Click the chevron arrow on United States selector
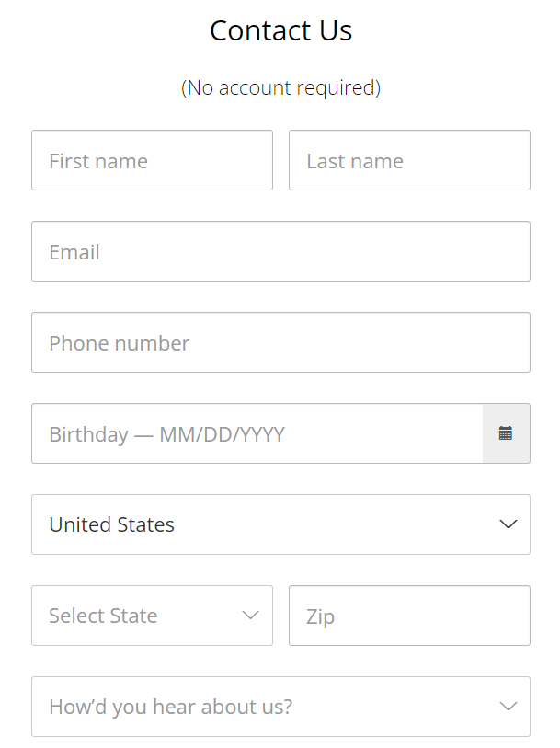 509,524
